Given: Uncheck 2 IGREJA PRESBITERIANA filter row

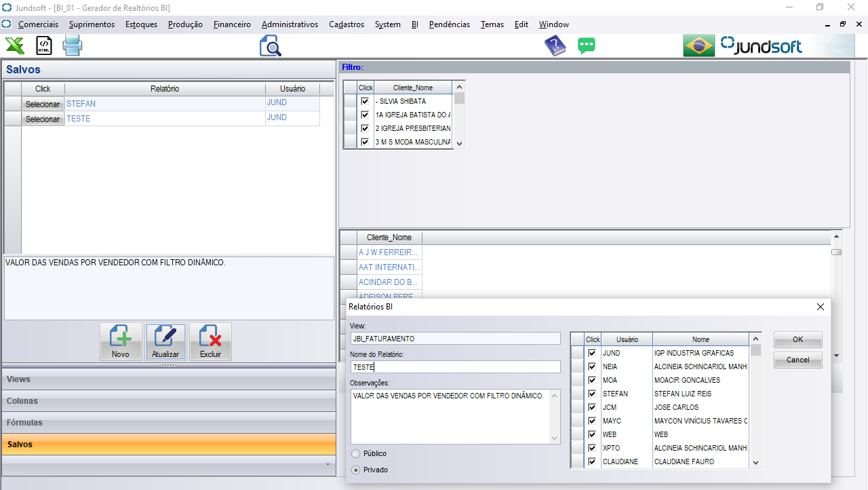Looking at the screenshot, I should 366,128.
